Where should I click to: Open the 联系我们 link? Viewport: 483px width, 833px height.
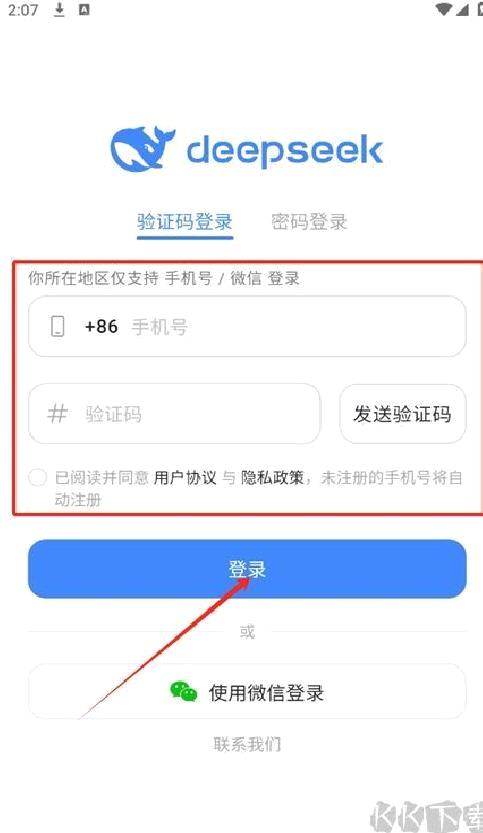tap(247, 744)
